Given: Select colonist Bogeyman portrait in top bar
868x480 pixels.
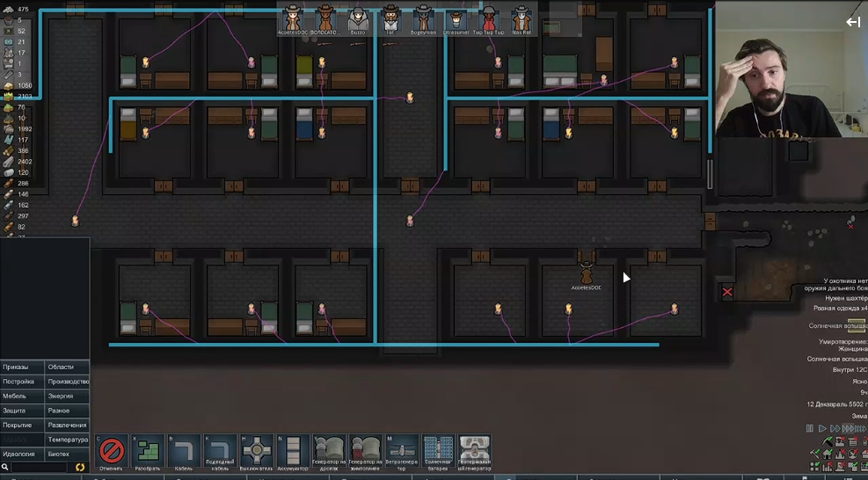Looking at the screenshot, I should [x=423, y=20].
